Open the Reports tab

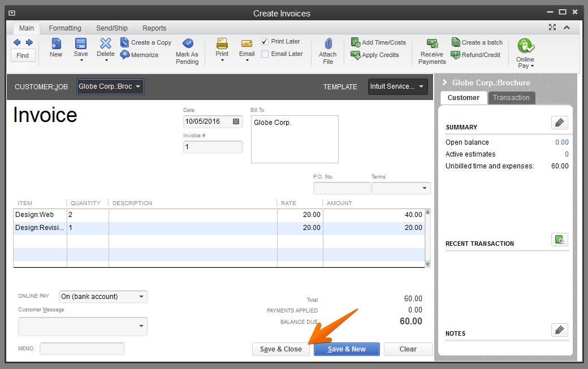pos(154,28)
